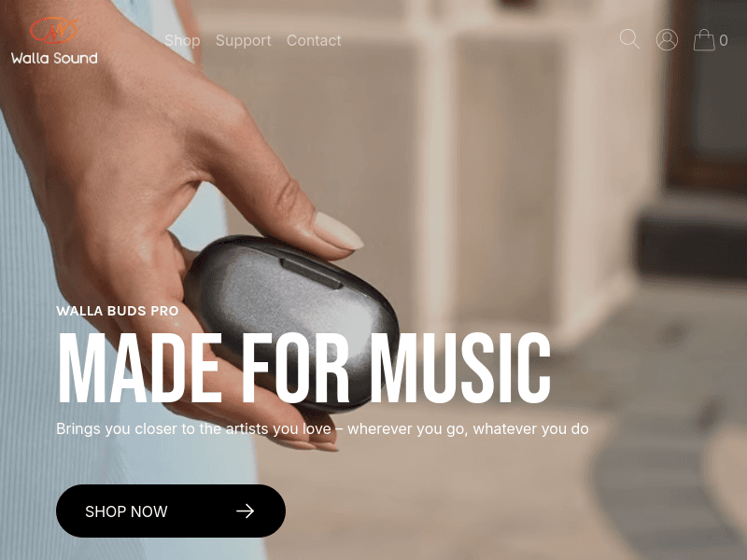This screenshot has height=560, width=747.
Task: Click the dark framed screen in background
Action: coord(707,95)
